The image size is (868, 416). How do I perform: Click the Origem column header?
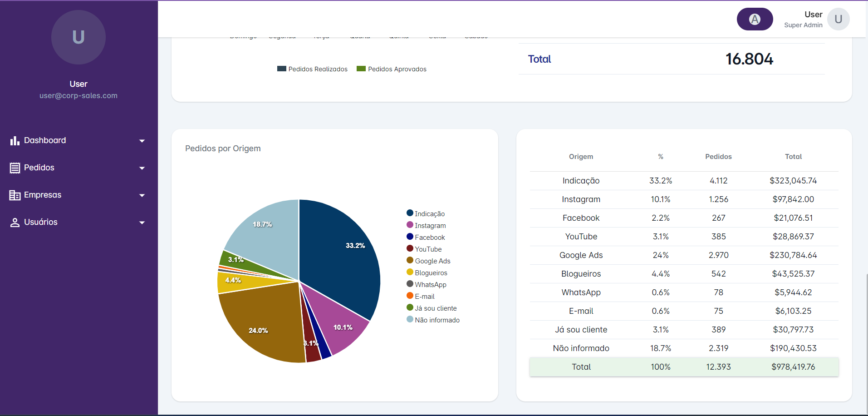(581, 156)
